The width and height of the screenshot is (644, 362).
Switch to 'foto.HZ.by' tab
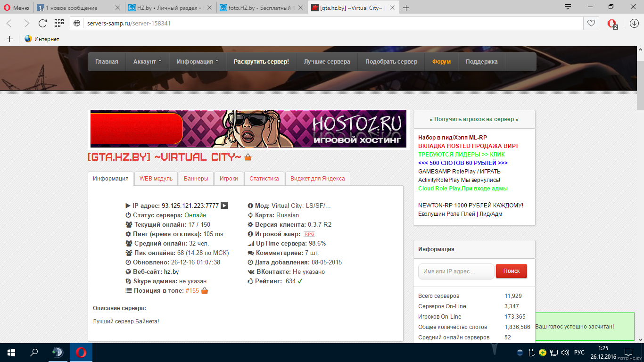(x=262, y=8)
